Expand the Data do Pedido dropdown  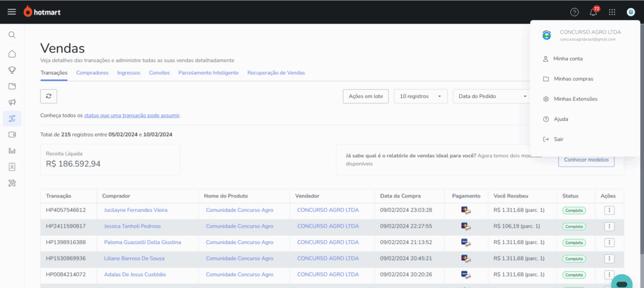coord(492,96)
